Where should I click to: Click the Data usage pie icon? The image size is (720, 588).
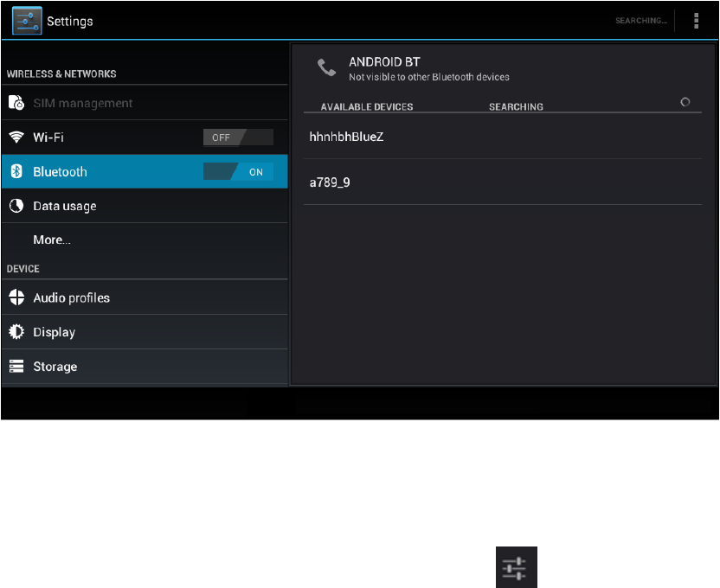pyautogui.click(x=16, y=206)
